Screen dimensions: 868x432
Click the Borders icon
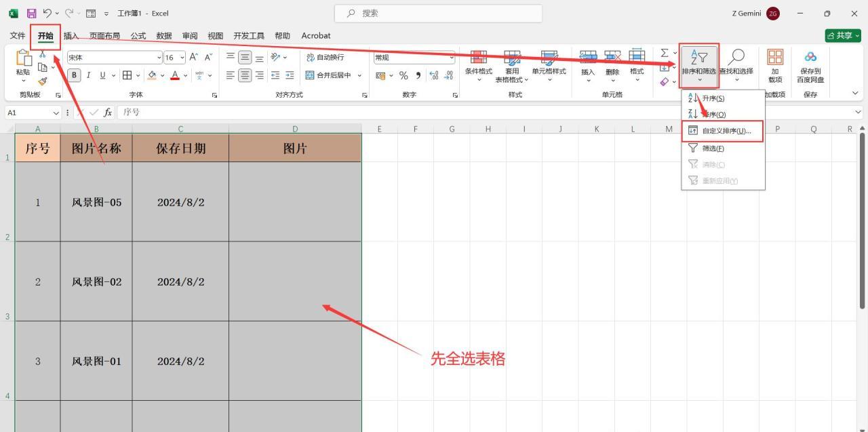pyautogui.click(x=127, y=75)
